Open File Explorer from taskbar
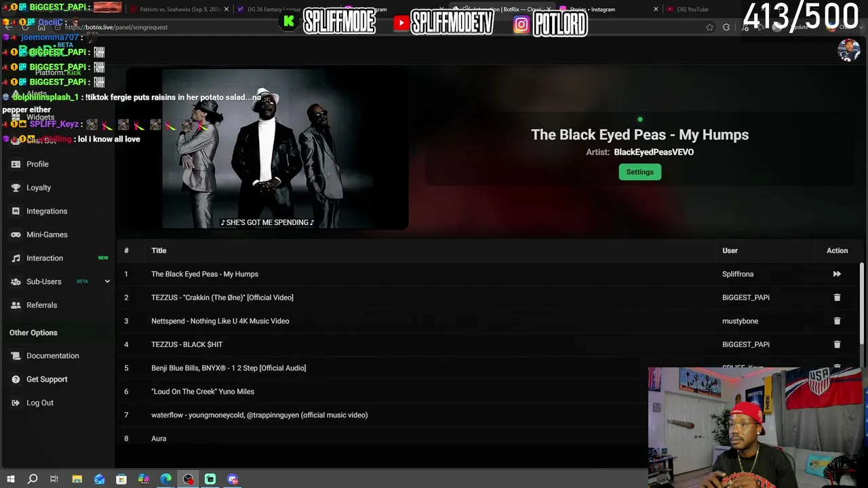Screen dimensions: 868x488 [77, 479]
